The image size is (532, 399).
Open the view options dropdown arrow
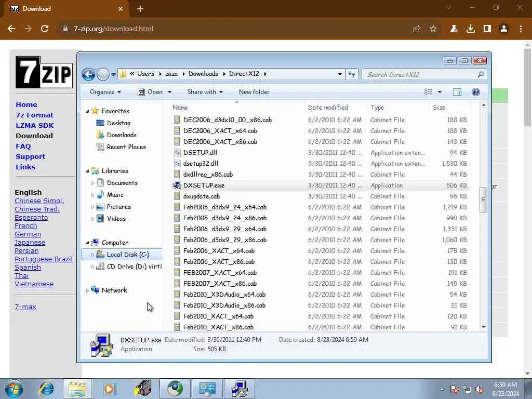[x=440, y=92]
